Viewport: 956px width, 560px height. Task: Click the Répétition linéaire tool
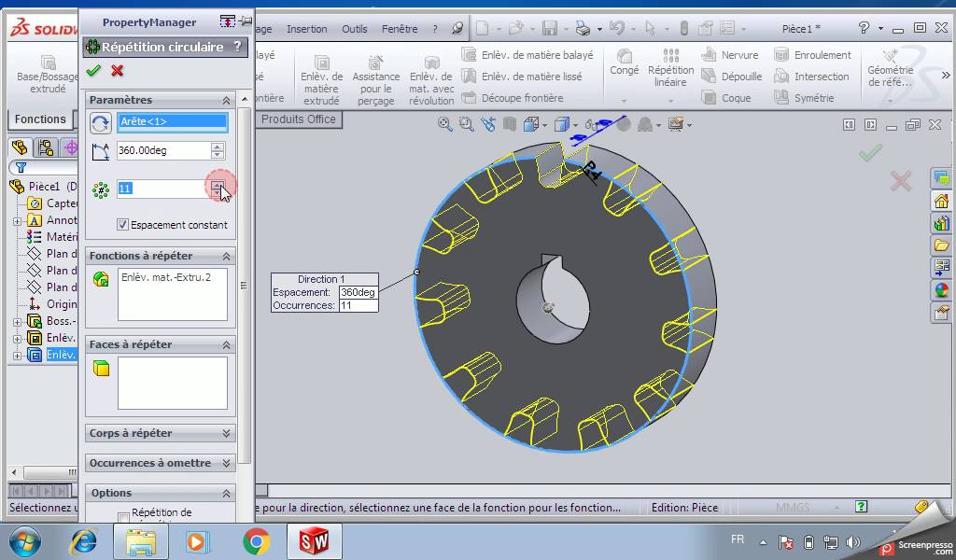(670, 67)
